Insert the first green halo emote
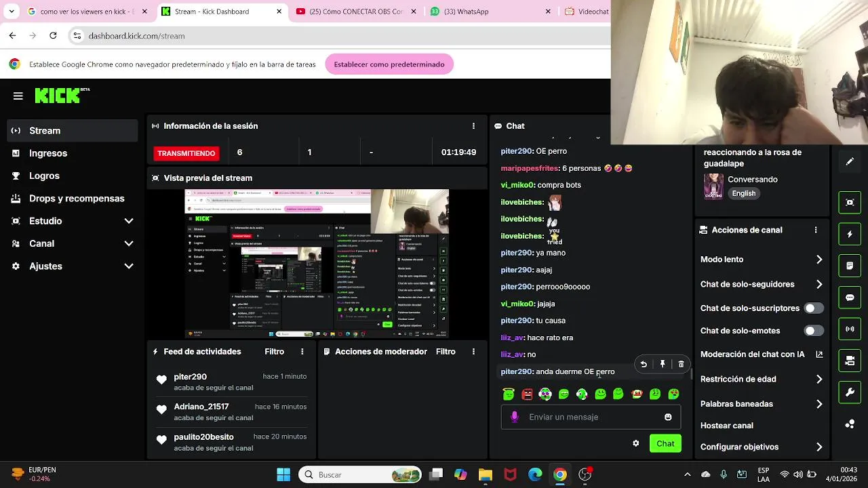Screen dimensions: 868x488 [x=509, y=394]
